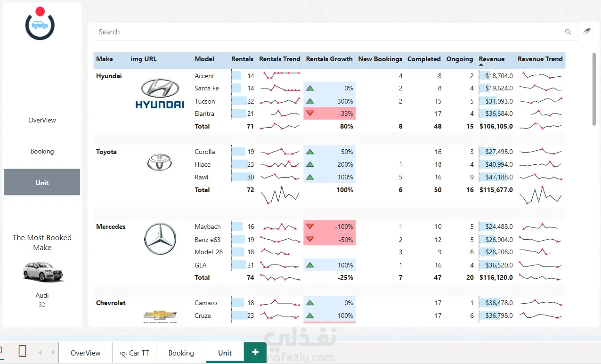Go to OverView in the sidebar
This screenshot has width=601, height=364.
(42, 120)
